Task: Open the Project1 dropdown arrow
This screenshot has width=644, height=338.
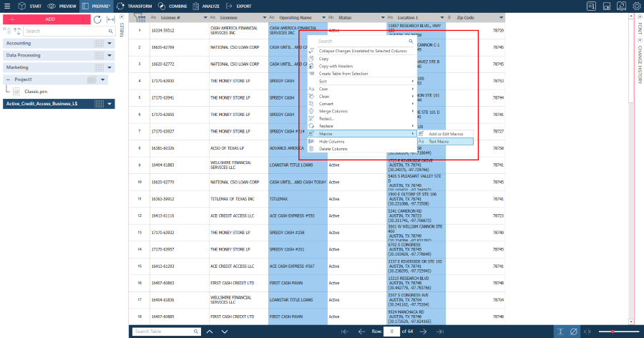Action: pos(102,79)
